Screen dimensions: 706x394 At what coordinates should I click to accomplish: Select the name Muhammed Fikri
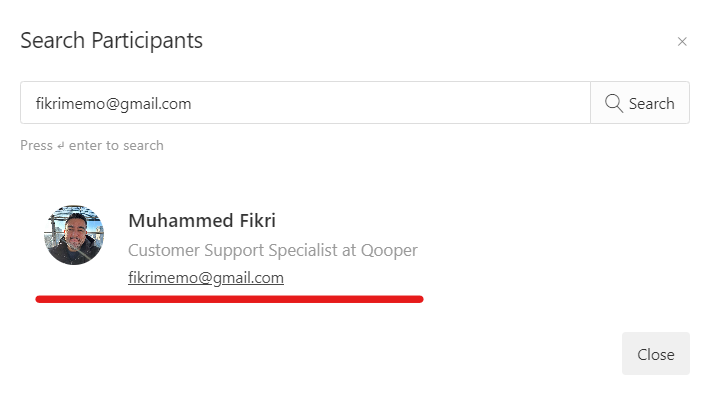[202, 221]
